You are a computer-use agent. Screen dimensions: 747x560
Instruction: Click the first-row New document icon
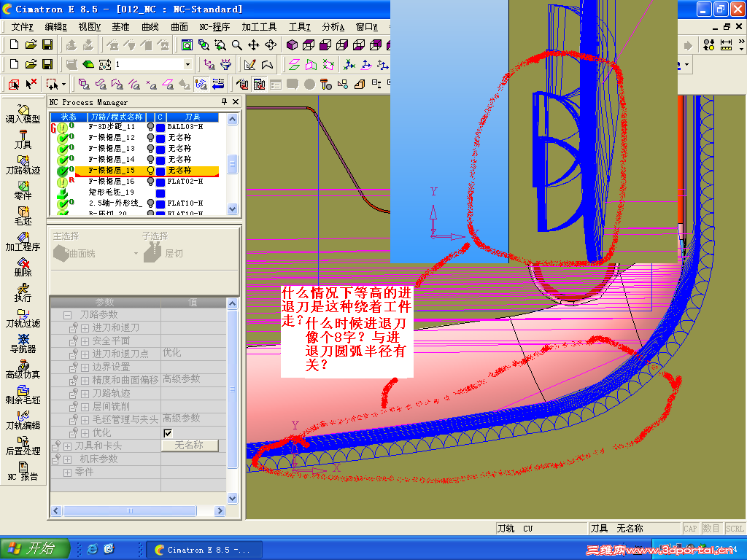(14, 44)
